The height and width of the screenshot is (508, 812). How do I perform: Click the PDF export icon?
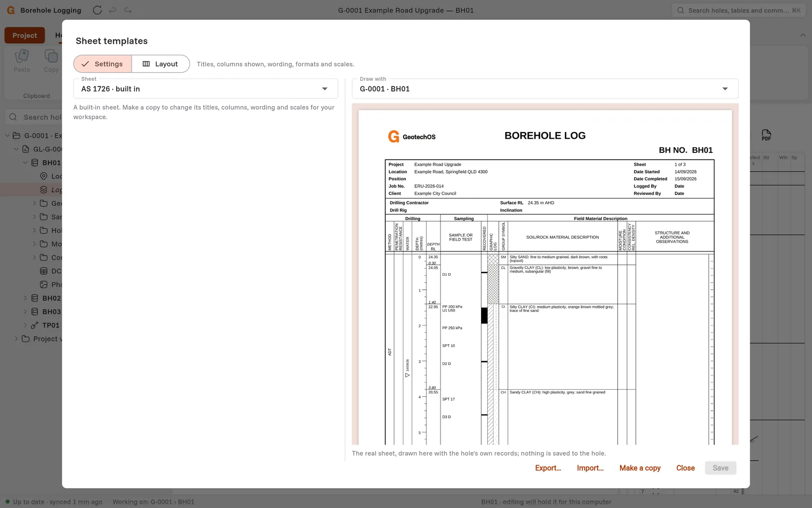[766, 135]
